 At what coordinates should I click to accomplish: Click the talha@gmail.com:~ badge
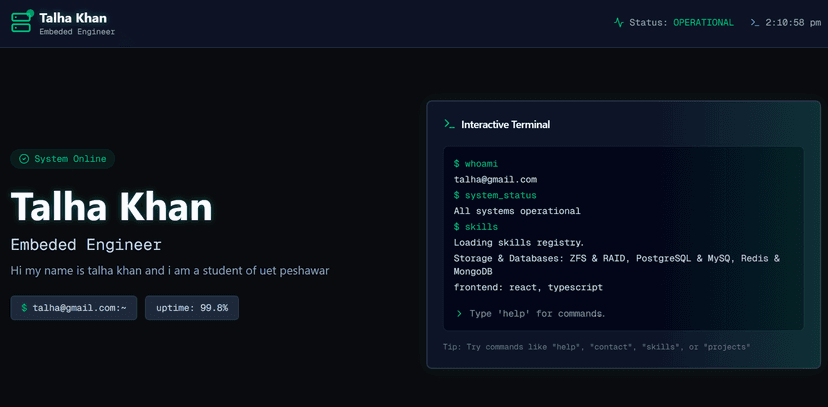(74, 308)
